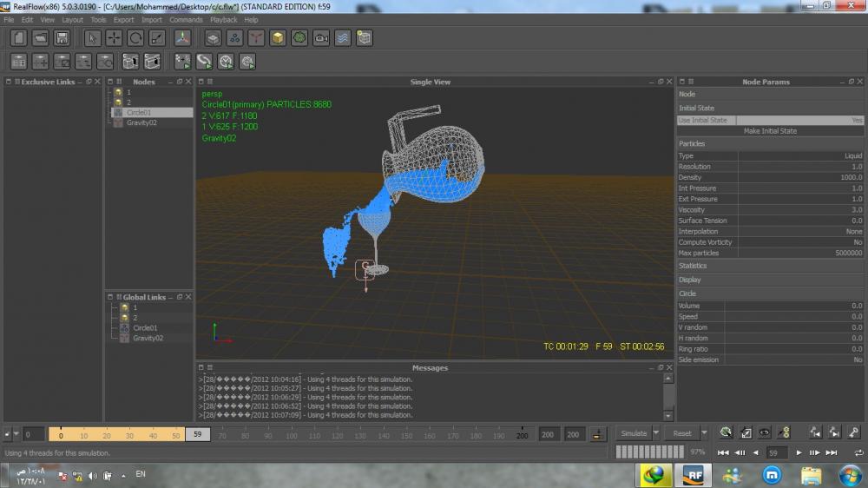Click the 97% cache progress bar
This screenshot has width=868, height=488.
[x=650, y=452]
